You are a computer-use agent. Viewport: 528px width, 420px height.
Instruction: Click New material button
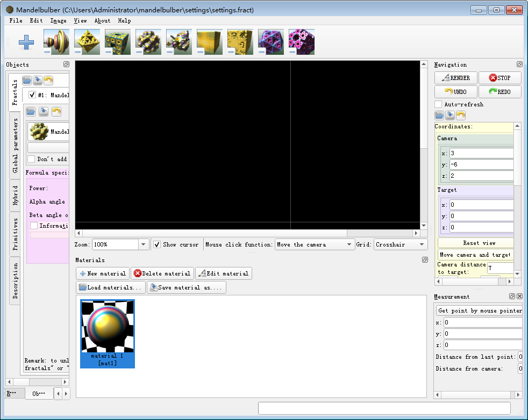coord(103,273)
